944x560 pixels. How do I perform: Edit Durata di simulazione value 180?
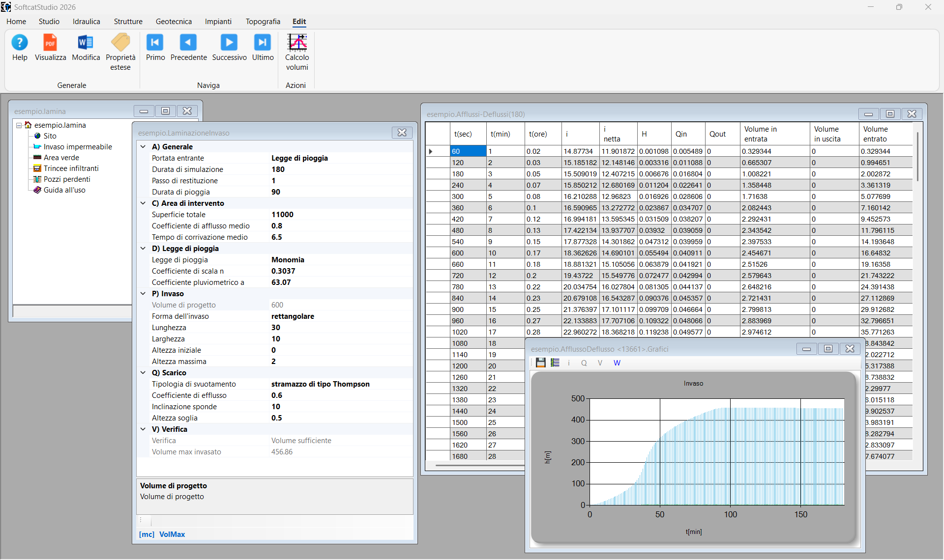tap(341, 169)
